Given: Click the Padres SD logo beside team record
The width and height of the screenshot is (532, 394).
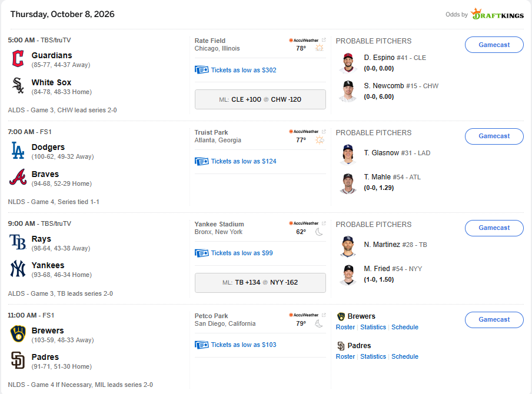Looking at the screenshot, I should click(18, 360).
